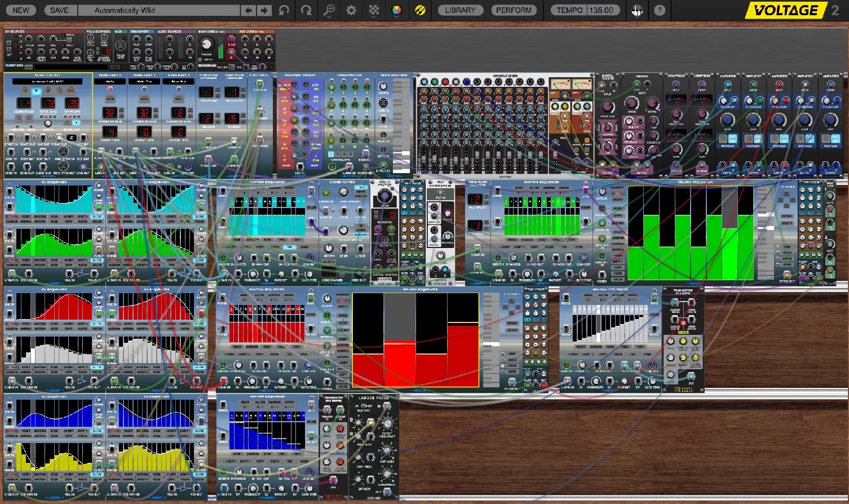Turn the Chord Player OCTAVE knob
Viewport: 849px width, 504px height.
(x=329, y=248)
